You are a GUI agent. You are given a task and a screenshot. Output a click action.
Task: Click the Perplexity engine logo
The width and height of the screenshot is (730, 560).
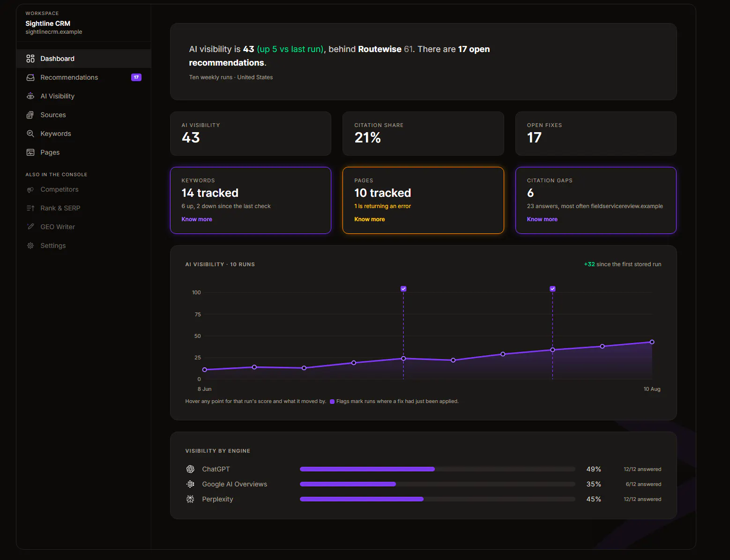190,499
